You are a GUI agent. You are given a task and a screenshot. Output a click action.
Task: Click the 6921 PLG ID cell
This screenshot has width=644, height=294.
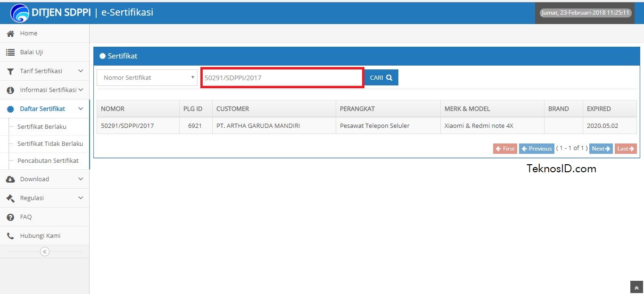coord(196,126)
